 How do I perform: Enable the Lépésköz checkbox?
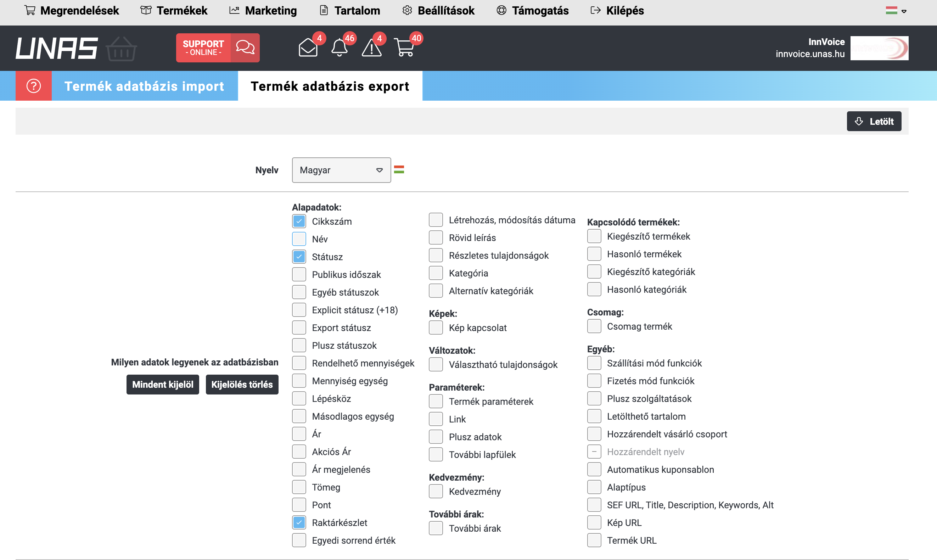click(299, 398)
